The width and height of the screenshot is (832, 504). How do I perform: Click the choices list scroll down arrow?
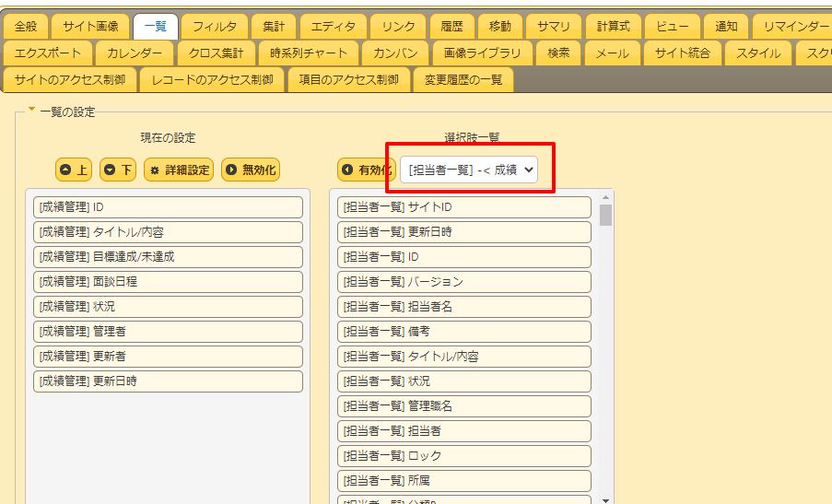(x=606, y=499)
